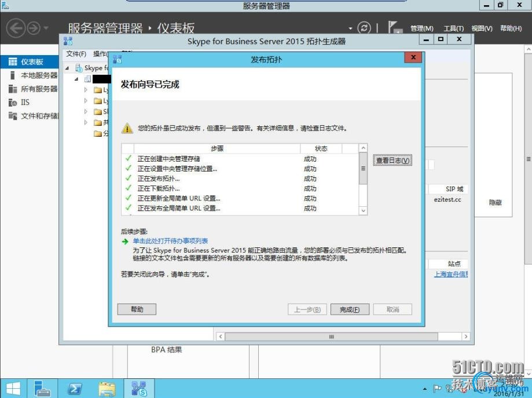Click the Steps (步骤) column header
This screenshot has height=398, width=532.
coord(217,148)
